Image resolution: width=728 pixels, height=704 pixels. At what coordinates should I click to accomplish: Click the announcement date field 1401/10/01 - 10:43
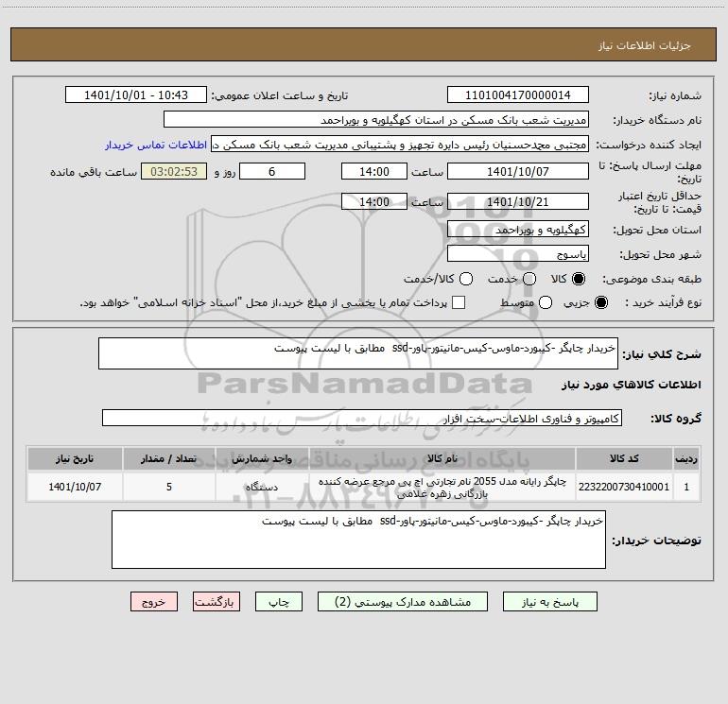(x=136, y=95)
